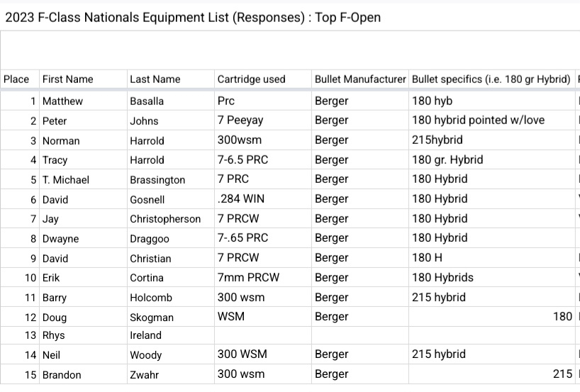
Task: Click the Christopherson last name cell
Action: [x=165, y=219]
